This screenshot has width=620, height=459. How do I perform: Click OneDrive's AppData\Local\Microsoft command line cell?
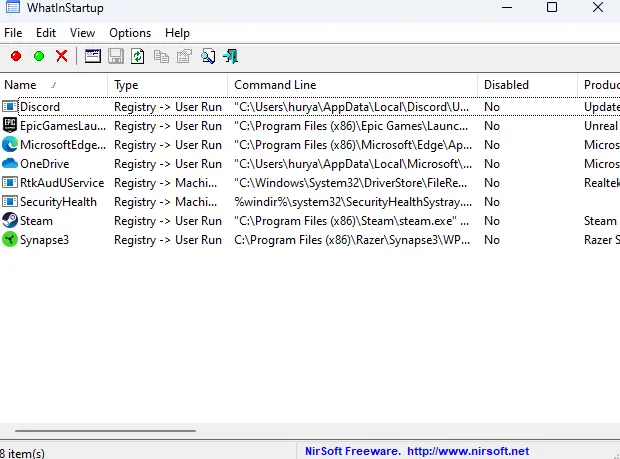pos(353,164)
